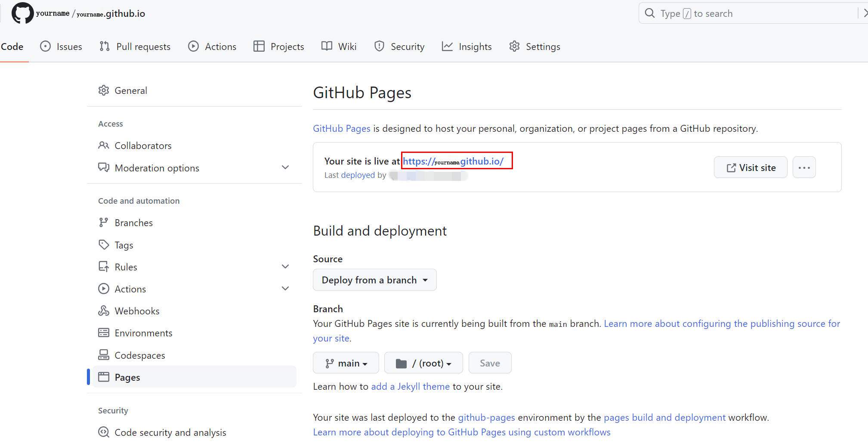This screenshot has width=868, height=444.
Task: Expand the Rules section chevron
Action: point(285,267)
